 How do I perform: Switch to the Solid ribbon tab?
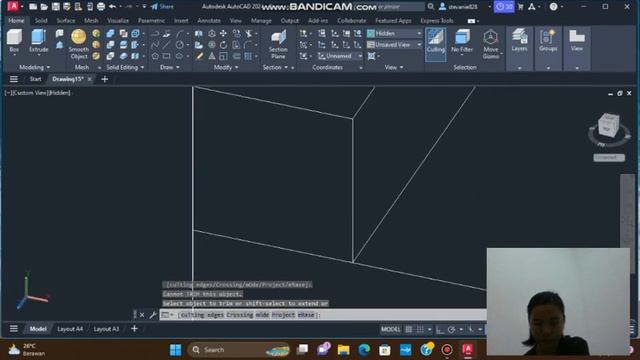(x=41, y=20)
